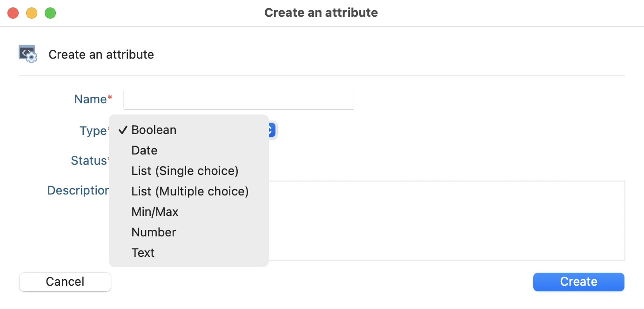
Task: Minimize the window with the yellow button
Action: pos(32,13)
